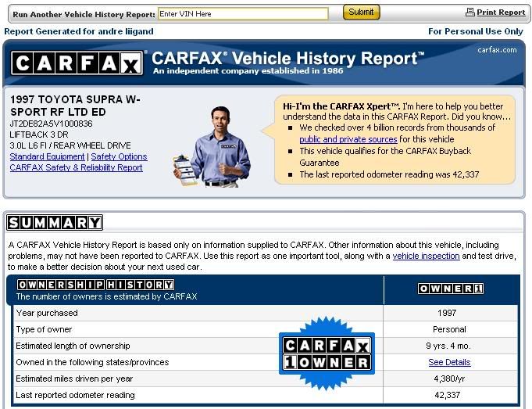
Task: Select the VIN text JT2DE82A5V1000836
Action: point(52,124)
